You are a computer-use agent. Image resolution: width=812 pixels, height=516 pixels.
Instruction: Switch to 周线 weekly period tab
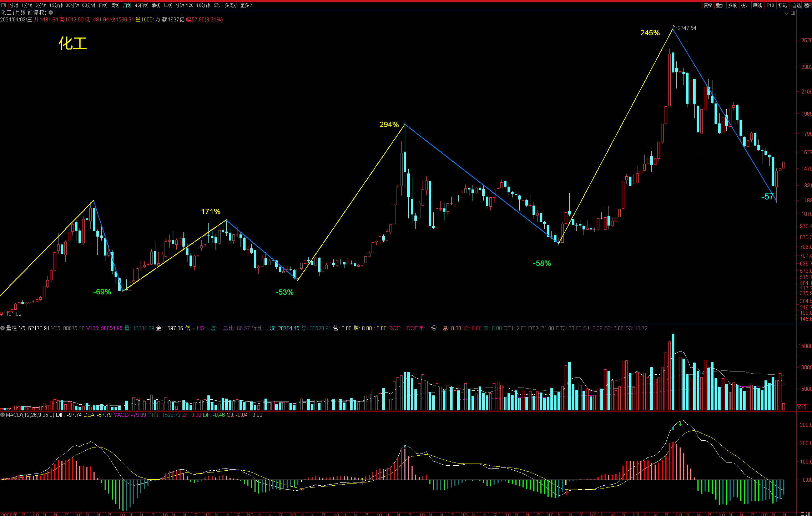[x=115, y=5]
